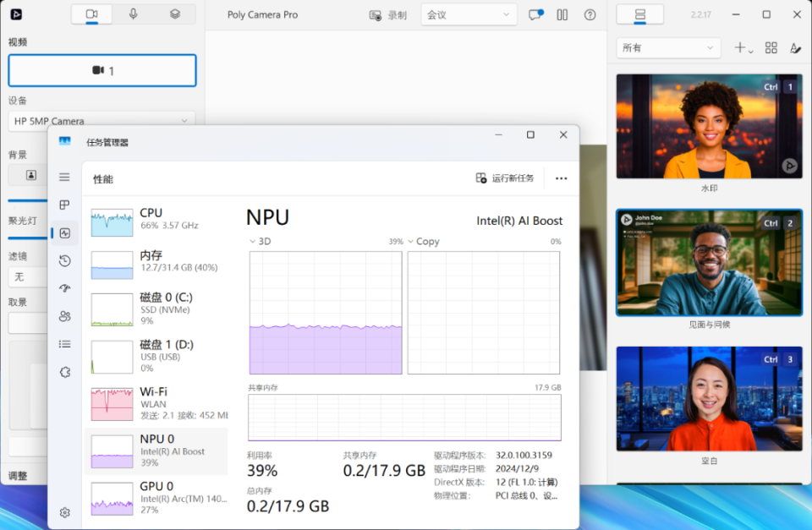Select the 空白 preset thumbnail
Screen dimensions: 812x530
coord(710,398)
